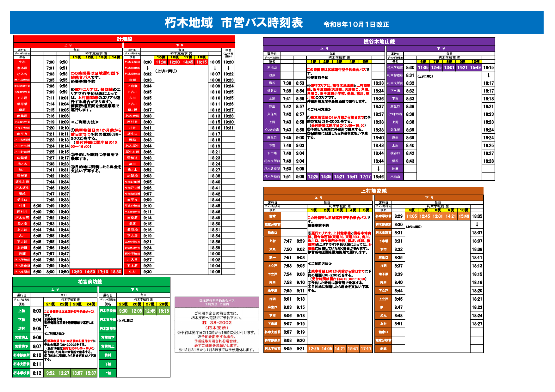Click the red "11:30" departure cell
This screenshot has height=392, width=555.
point(161,62)
